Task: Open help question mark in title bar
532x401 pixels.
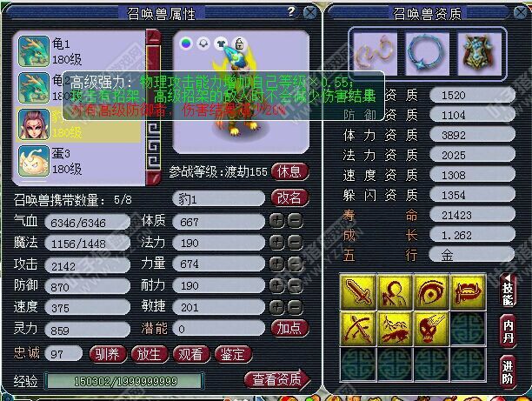Action: (x=291, y=12)
